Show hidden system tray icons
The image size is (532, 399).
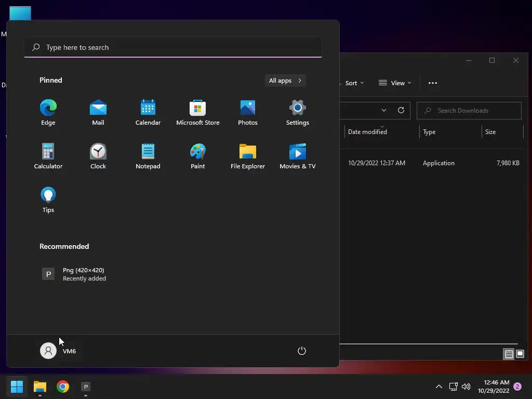[x=438, y=387]
